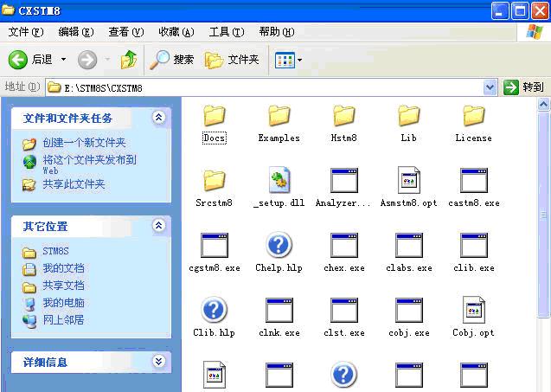Toggle the Folders pane button
The width and height of the screenshot is (551, 392).
(x=232, y=60)
